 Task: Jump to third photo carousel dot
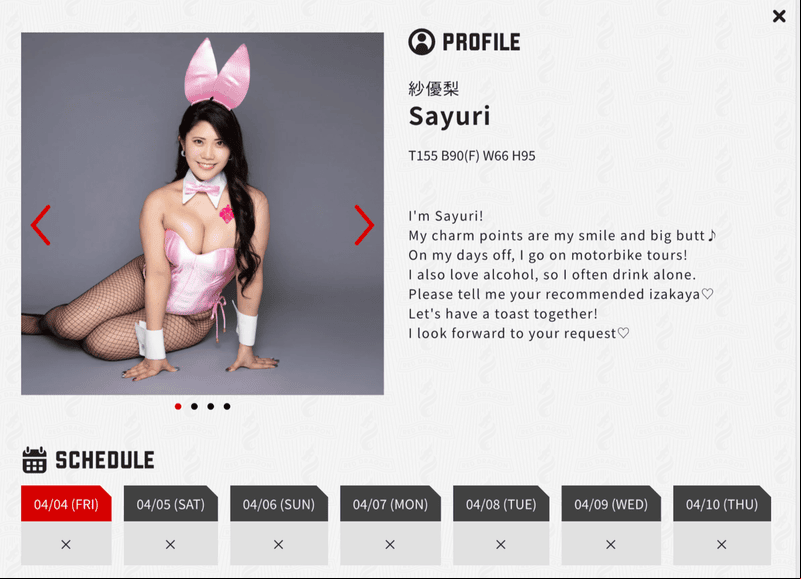pyautogui.click(x=210, y=406)
